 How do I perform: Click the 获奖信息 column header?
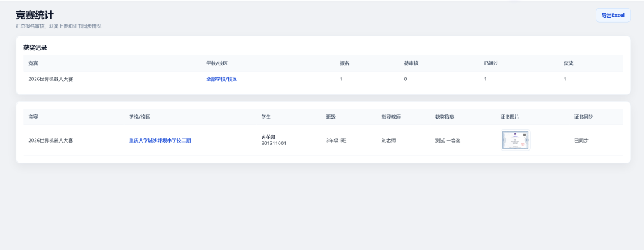(x=445, y=117)
